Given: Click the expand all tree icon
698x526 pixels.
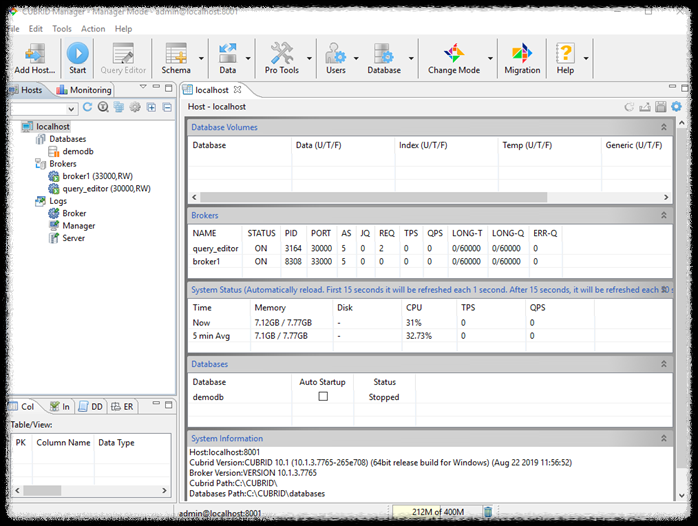Looking at the screenshot, I should click(x=151, y=107).
